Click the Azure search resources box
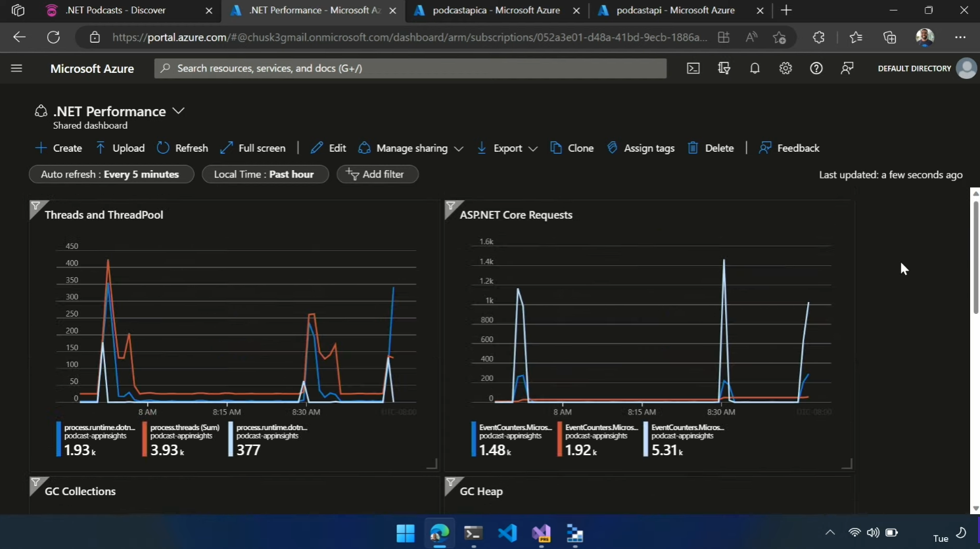This screenshot has height=549, width=980. [410, 68]
